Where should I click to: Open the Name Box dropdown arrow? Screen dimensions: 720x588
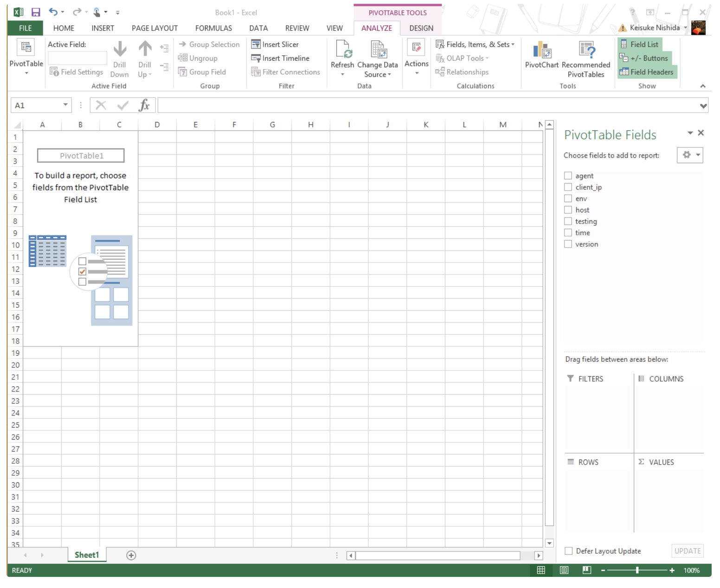65,105
